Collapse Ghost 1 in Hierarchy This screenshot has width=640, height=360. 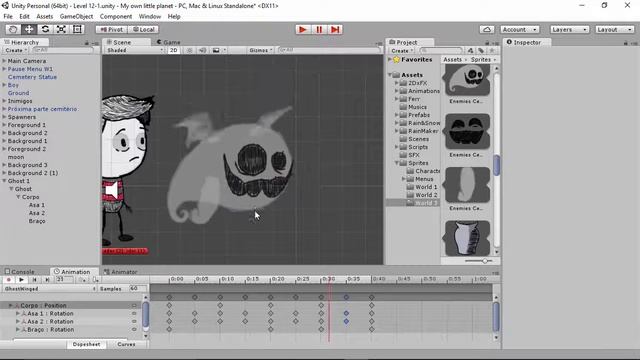(x=4, y=181)
